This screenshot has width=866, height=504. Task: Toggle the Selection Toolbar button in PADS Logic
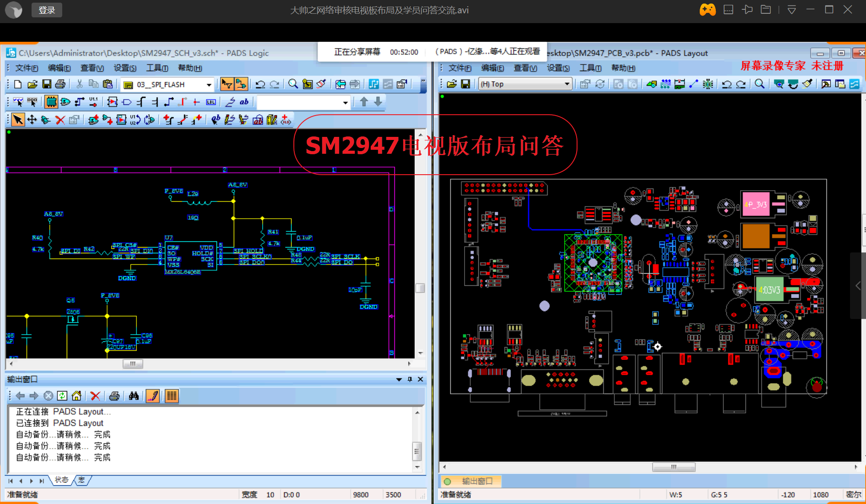[227, 84]
